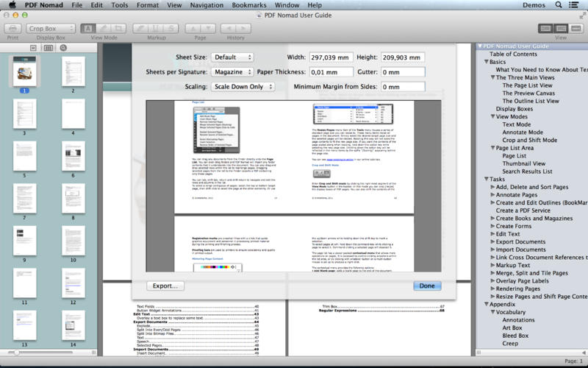Switch sidebar to thumbnail grid view
588x368 pixels.
[49, 48]
